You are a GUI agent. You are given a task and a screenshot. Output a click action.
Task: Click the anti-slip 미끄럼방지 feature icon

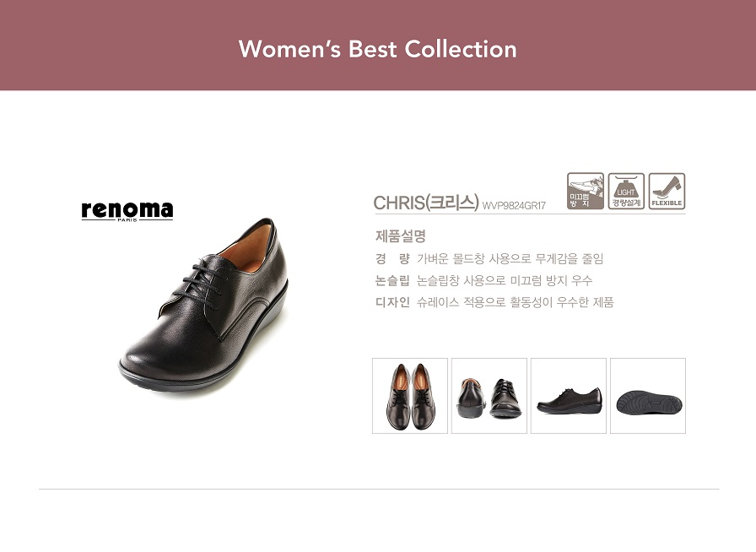(586, 191)
